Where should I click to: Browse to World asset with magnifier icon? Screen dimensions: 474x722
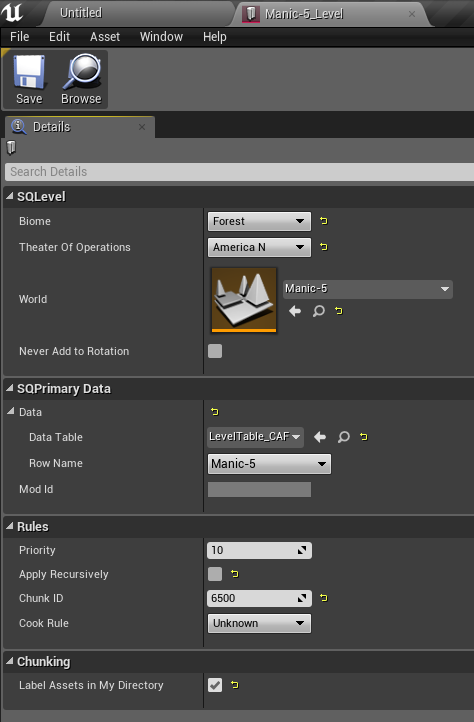click(x=319, y=311)
